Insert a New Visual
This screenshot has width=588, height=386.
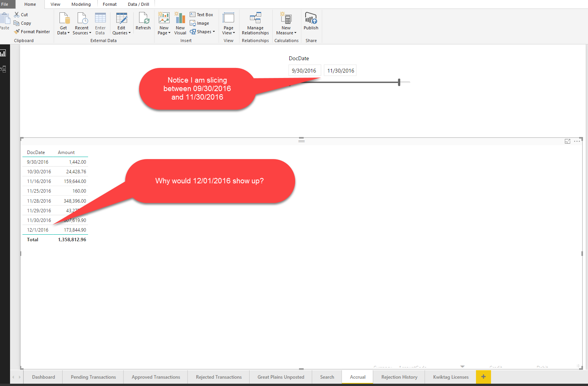click(180, 24)
